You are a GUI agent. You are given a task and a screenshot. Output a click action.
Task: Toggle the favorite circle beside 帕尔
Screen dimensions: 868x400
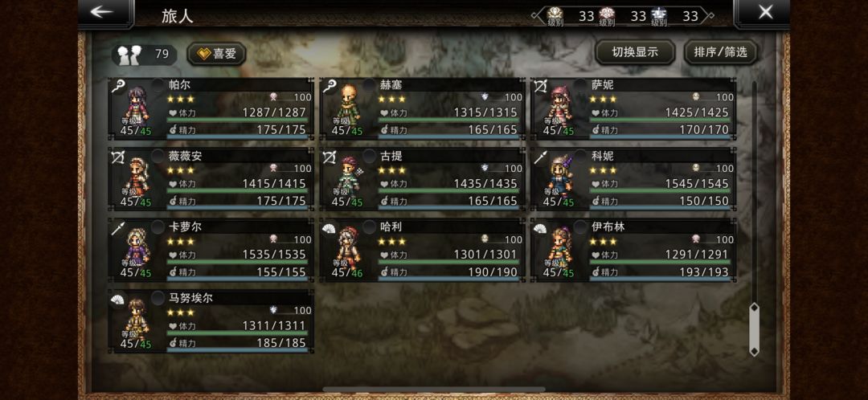click(158, 84)
